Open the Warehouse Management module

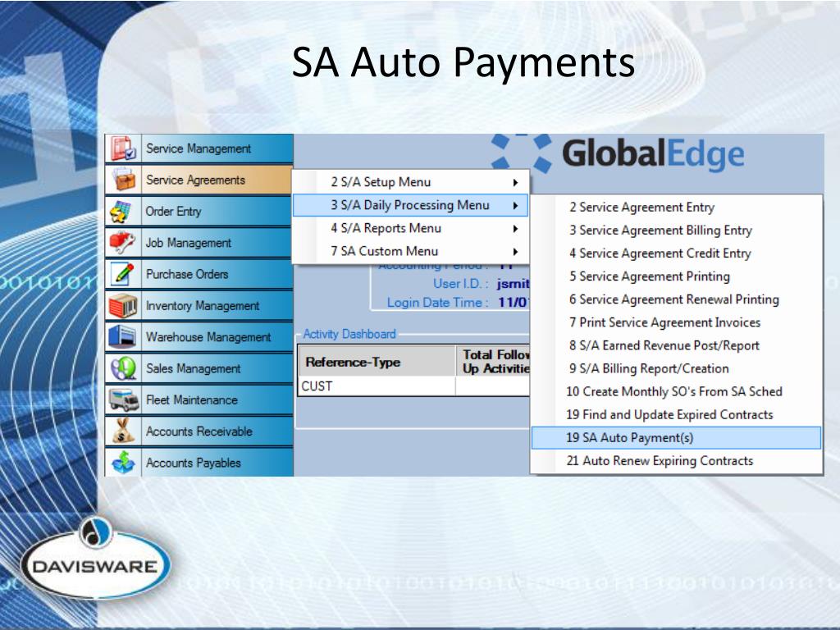pyautogui.click(x=199, y=337)
